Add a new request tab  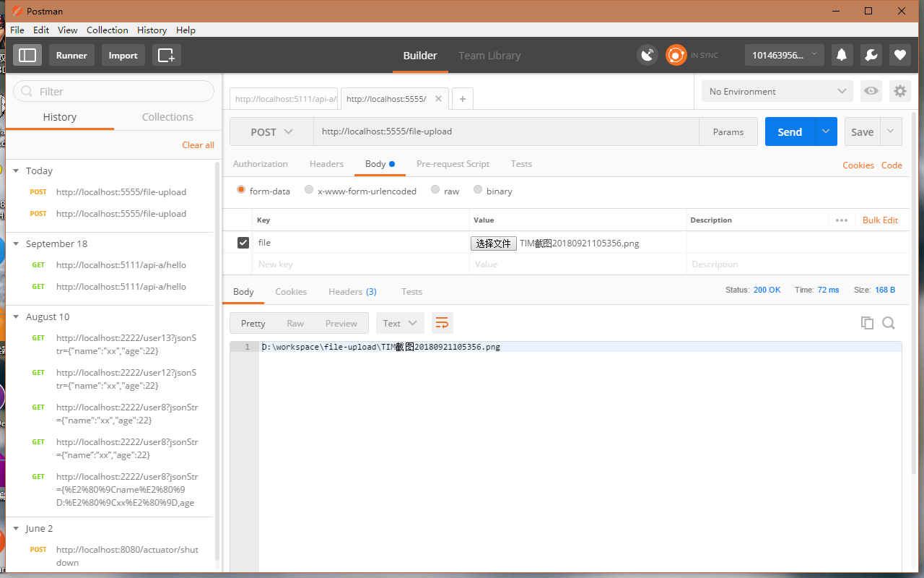(x=463, y=99)
